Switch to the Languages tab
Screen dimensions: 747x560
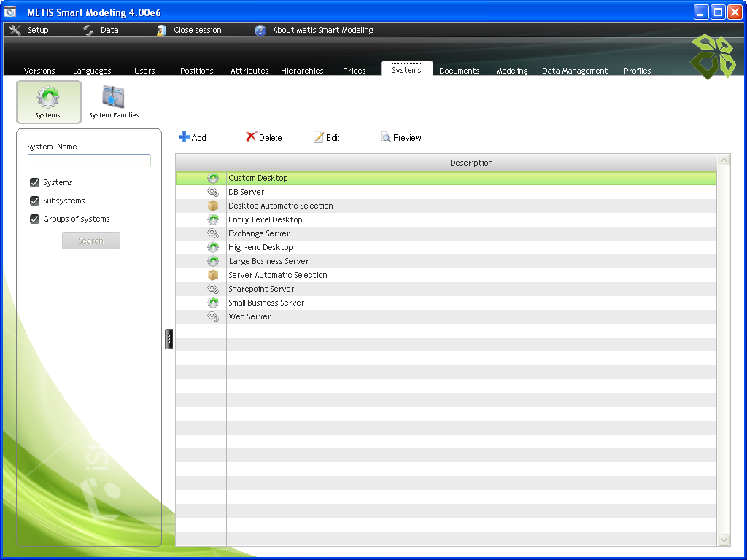coord(92,71)
